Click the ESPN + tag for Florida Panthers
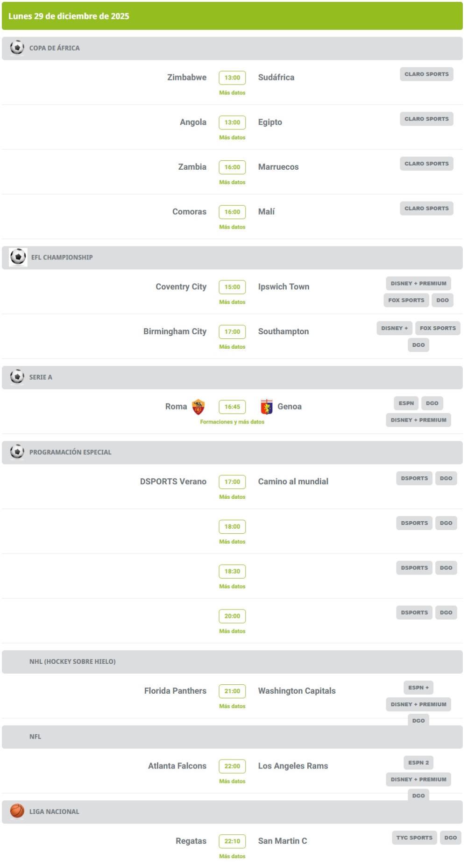Image resolution: width=467 pixels, height=868 pixels. click(x=418, y=688)
